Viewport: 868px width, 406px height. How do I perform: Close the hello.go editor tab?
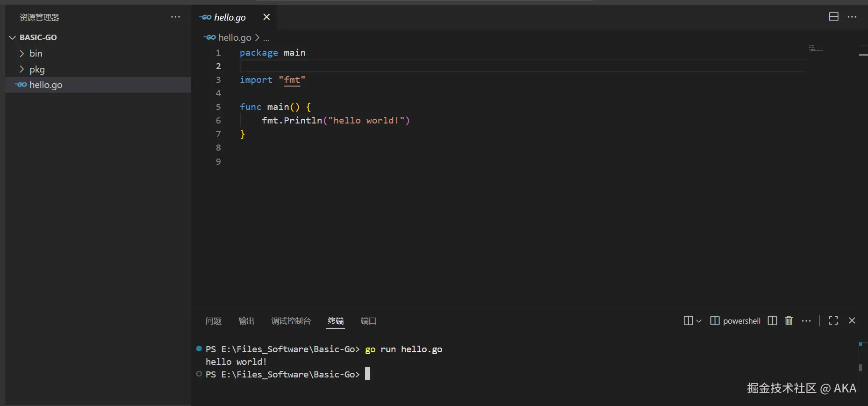pos(266,17)
